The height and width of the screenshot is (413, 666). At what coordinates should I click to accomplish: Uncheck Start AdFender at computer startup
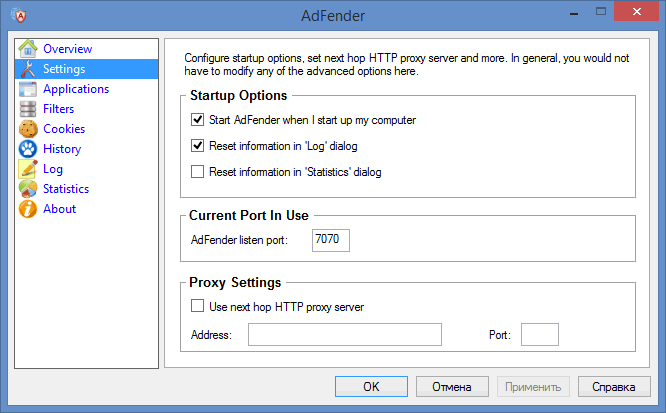coord(197,120)
